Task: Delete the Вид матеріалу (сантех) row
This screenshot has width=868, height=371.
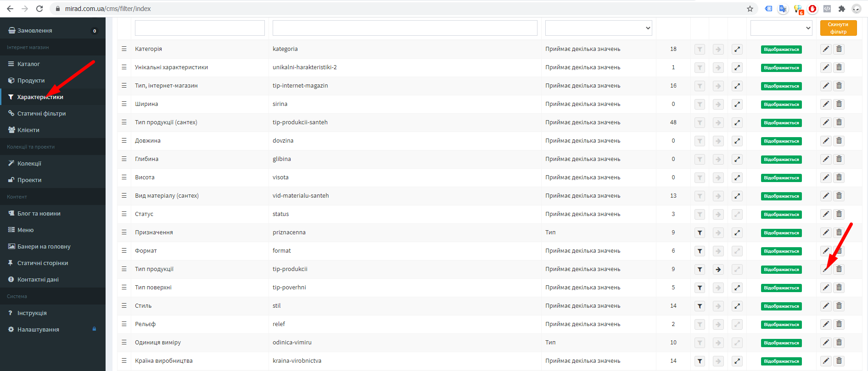Action: 839,196
